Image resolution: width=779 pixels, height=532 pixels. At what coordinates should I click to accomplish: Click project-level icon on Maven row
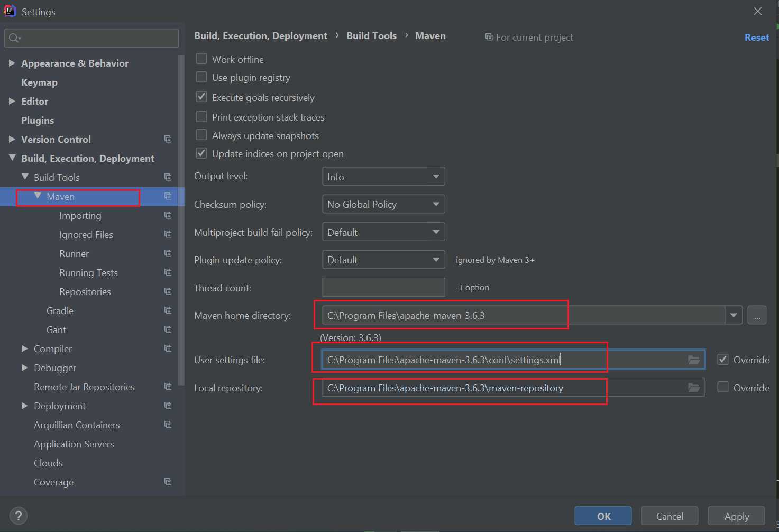pyautogui.click(x=168, y=196)
